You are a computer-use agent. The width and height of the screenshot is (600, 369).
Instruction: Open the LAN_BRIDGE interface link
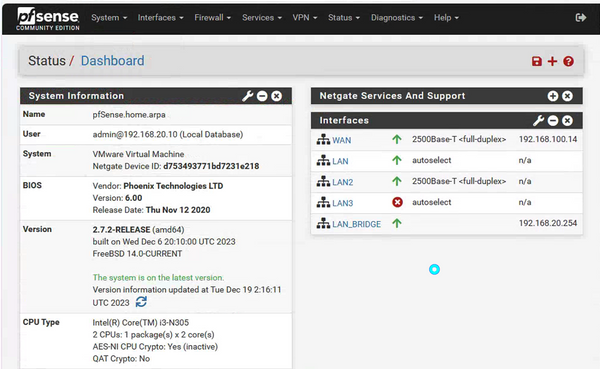click(356, 224)
